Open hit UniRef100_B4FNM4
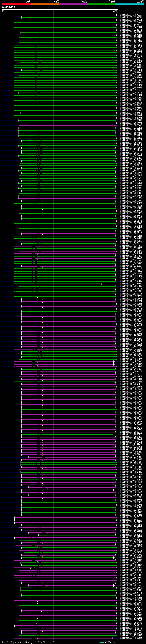 (x=131, y=27)
